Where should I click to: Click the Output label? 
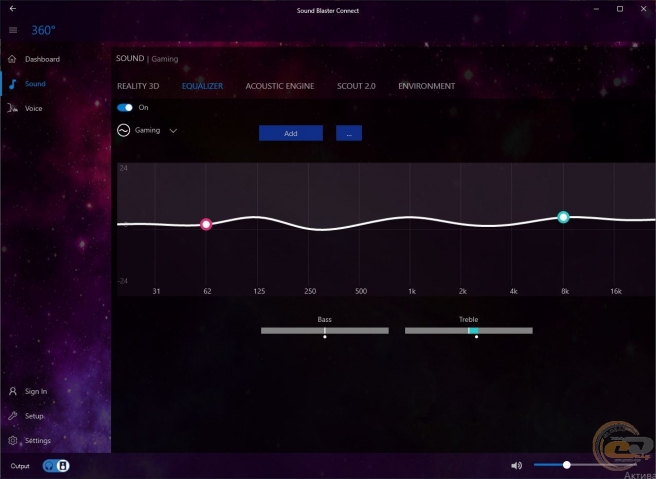pyautogui.click(x=20, y=466)
